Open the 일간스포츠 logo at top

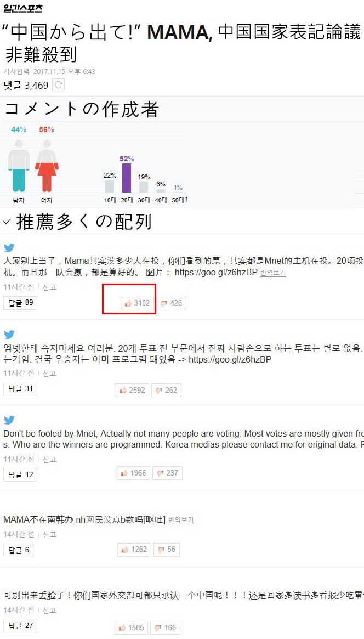22,8
